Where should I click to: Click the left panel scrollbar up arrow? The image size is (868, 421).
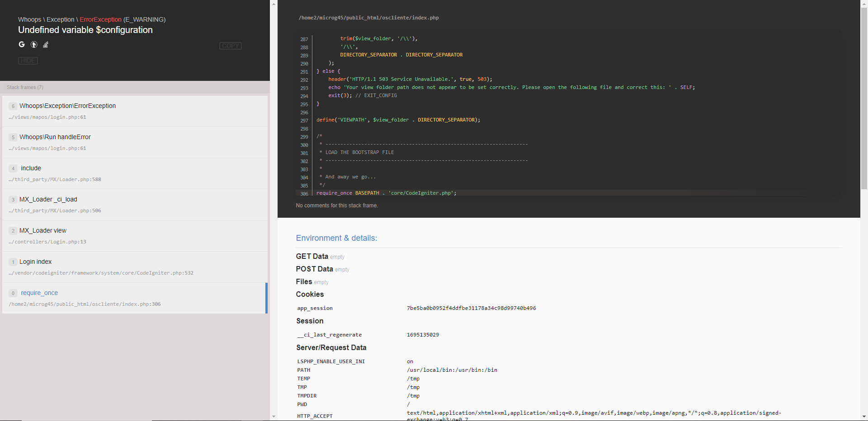(274, 4)
